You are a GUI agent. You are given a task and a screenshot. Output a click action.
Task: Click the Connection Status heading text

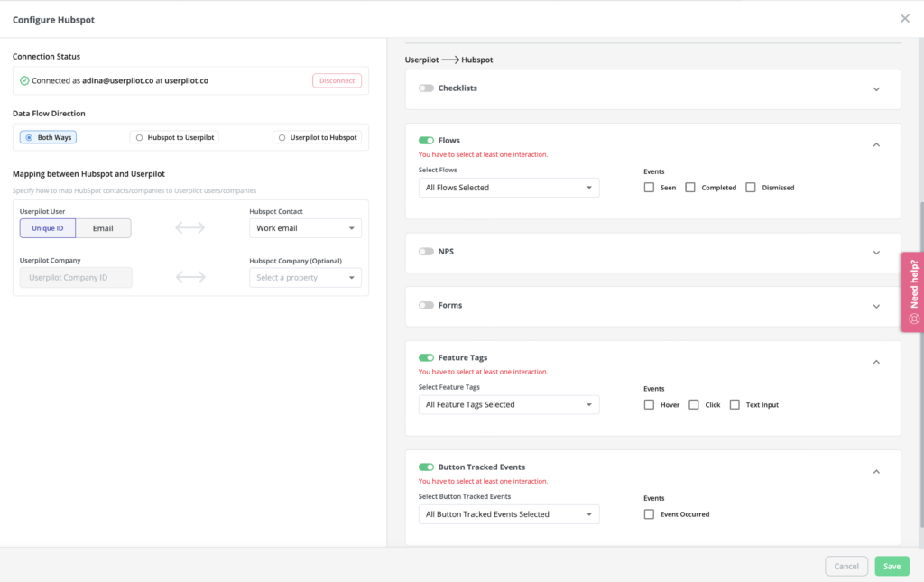tap(47, 57)
